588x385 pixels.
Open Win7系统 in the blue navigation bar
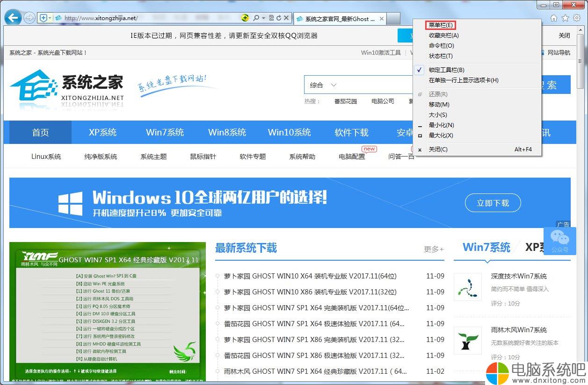165,132
